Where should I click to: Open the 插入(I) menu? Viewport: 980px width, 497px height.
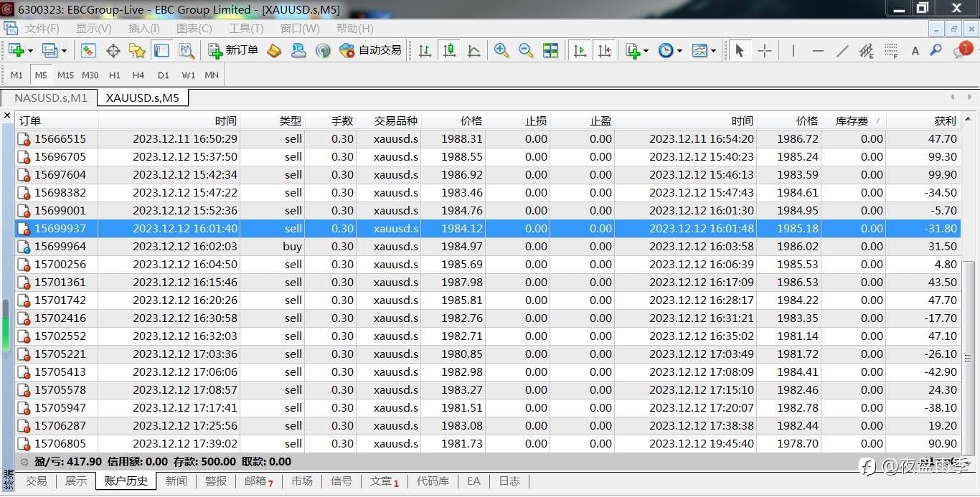144,29
